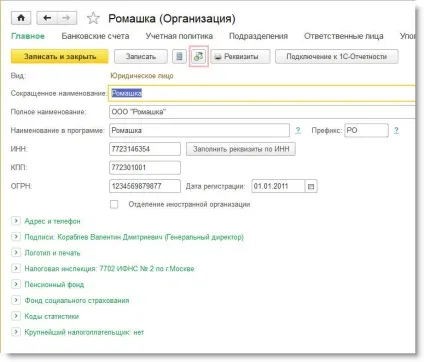Expand the Крупнейший налогоплательщик section
This screenshot has width=424, height=362.
[16, 332]
